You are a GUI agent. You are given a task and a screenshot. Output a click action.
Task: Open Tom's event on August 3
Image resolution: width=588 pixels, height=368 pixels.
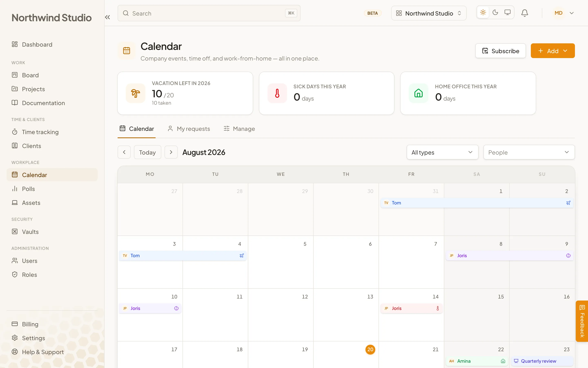tap(183, 256)
